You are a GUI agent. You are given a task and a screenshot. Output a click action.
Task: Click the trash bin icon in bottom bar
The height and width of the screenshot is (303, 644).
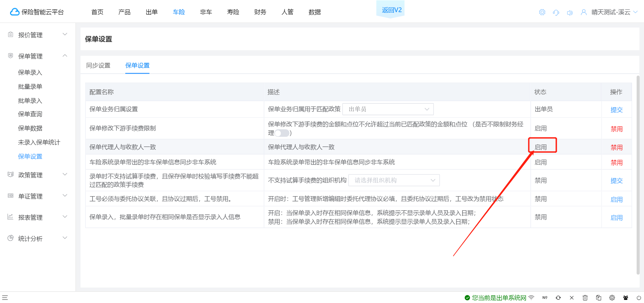coord(585,298)
